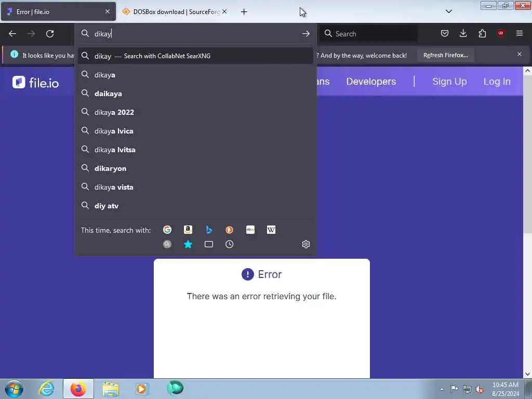Screen dimensions: 532x399
Task: Click Log In on file.io
Action: (x=497, y=82)
